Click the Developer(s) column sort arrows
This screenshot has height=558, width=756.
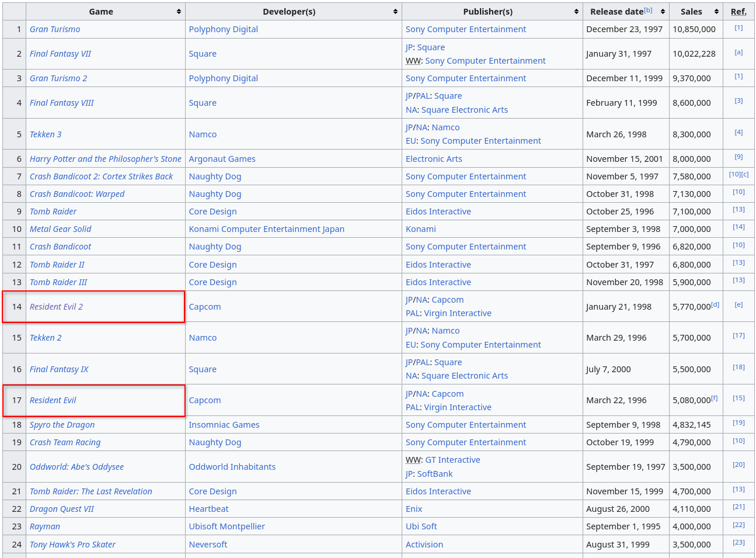(x=395, y=12)
